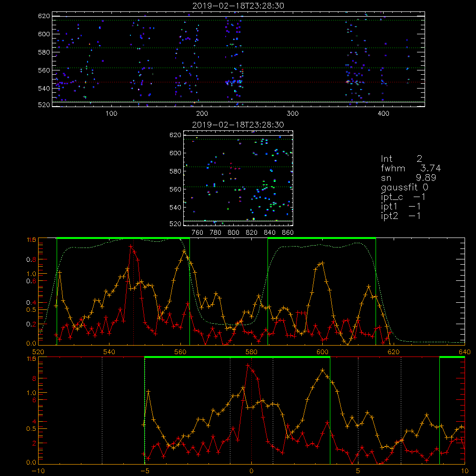Click x-axis label 600 on upper profile plot
Screen dimensions: 476x476
click(x=322, y=352)
